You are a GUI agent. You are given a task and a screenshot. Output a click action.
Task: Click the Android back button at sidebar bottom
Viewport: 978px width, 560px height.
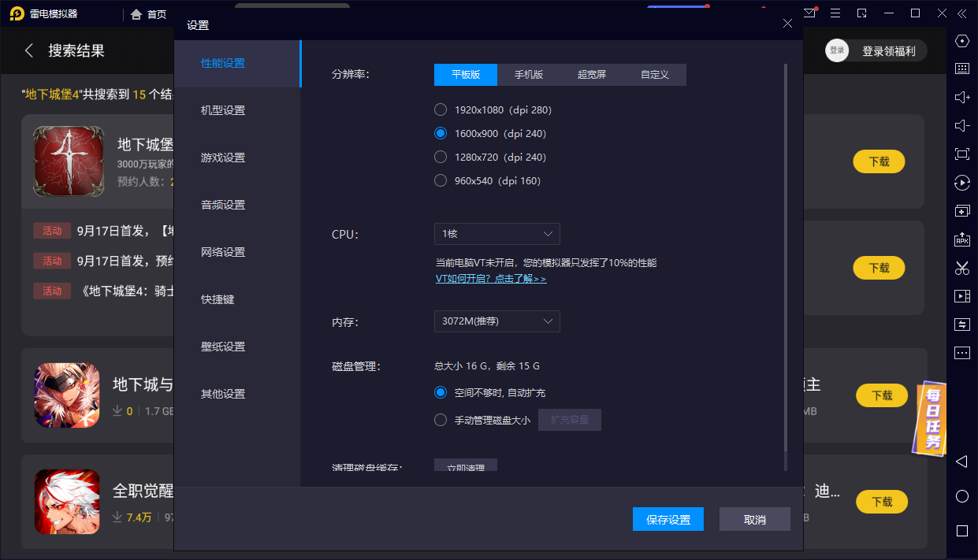coord(961,462)
